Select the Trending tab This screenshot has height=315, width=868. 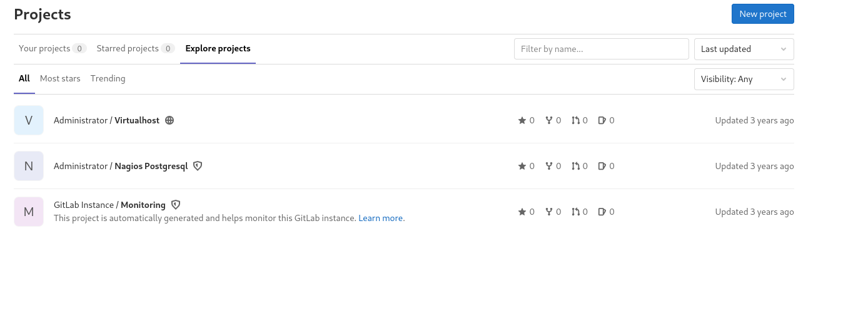(x=108, y=78)
